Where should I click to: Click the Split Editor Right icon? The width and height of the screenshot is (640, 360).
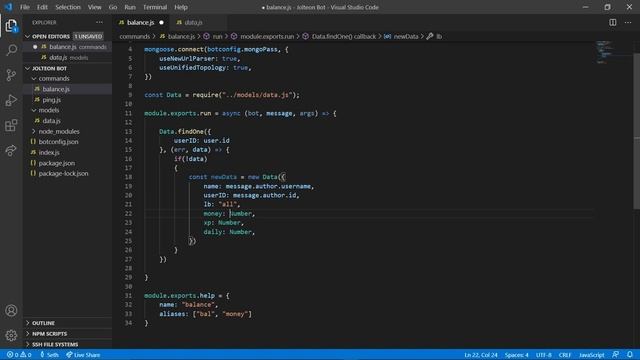613,22
